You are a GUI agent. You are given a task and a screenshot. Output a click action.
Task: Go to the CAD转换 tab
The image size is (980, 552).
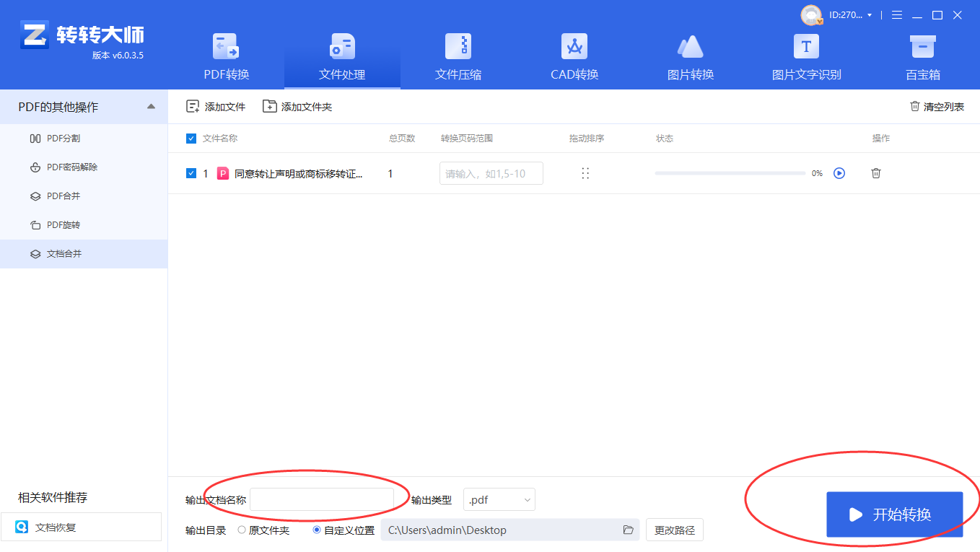pos(574,58)
